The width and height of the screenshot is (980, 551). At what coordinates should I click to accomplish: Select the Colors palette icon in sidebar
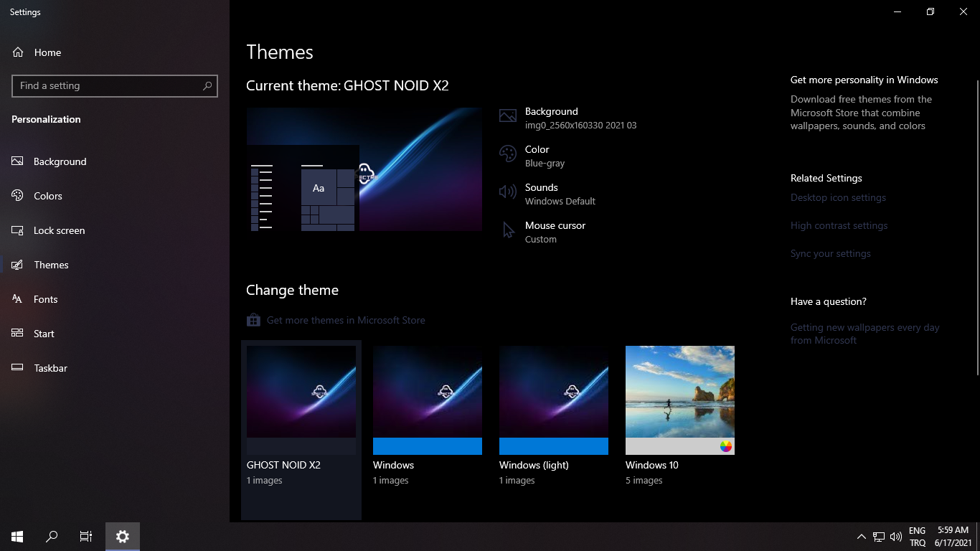pos(18,196)
